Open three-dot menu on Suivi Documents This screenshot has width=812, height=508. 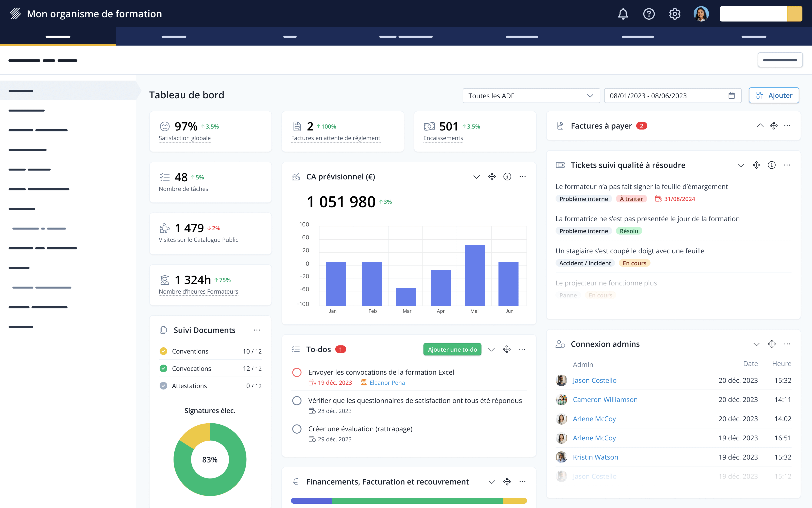tap(257, 330)
